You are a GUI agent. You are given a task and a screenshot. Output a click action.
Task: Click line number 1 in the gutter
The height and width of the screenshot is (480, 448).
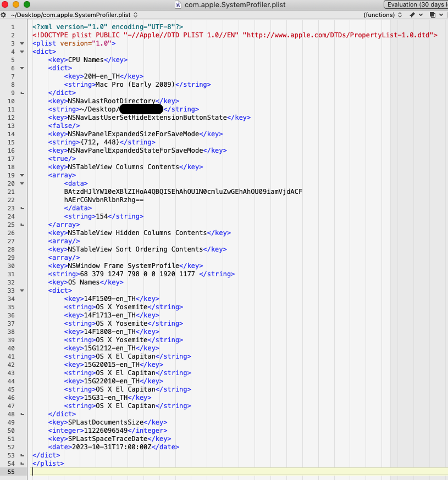coord(13,27)
